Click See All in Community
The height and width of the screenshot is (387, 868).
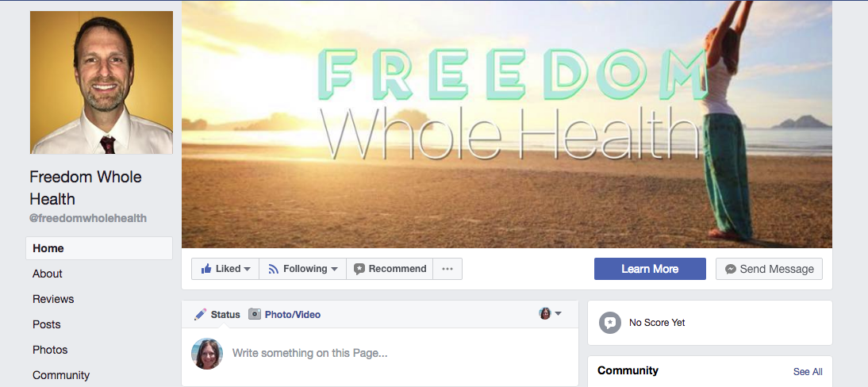[x=808, y=371]
